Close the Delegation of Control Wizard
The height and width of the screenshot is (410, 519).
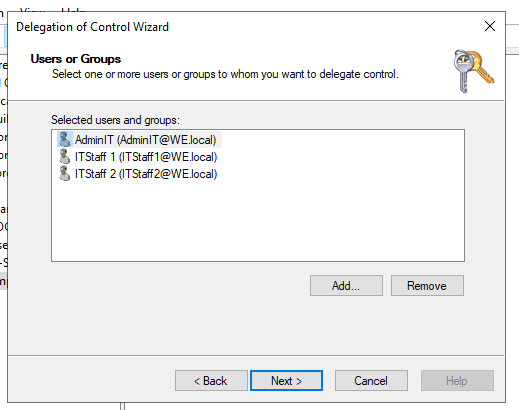pos(490,26)
